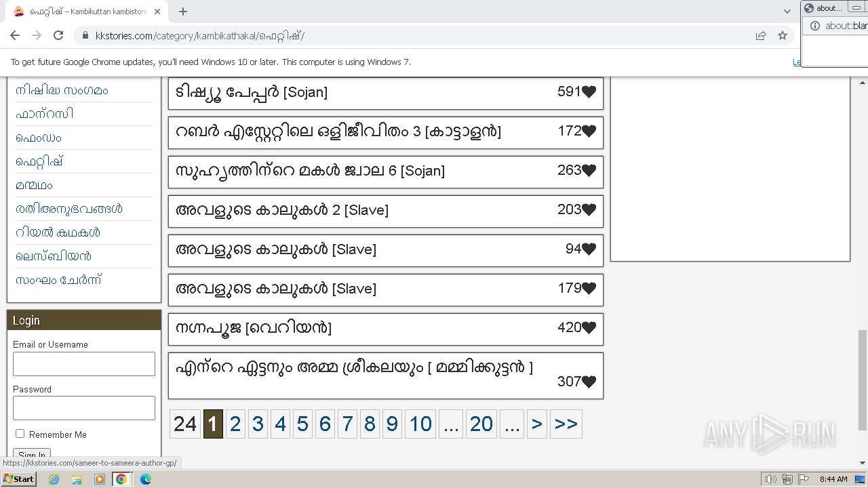Image resolution: width=868 pixels, height=488 pixels.
Task: Click heart icon beside 263 likes
Action: coord(589,170)
